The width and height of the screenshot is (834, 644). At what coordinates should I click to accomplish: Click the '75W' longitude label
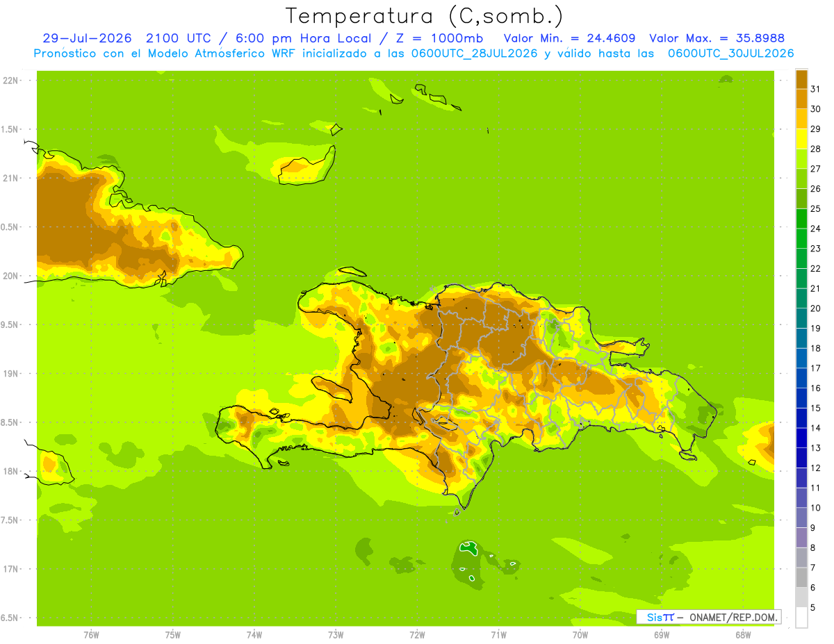173,634
